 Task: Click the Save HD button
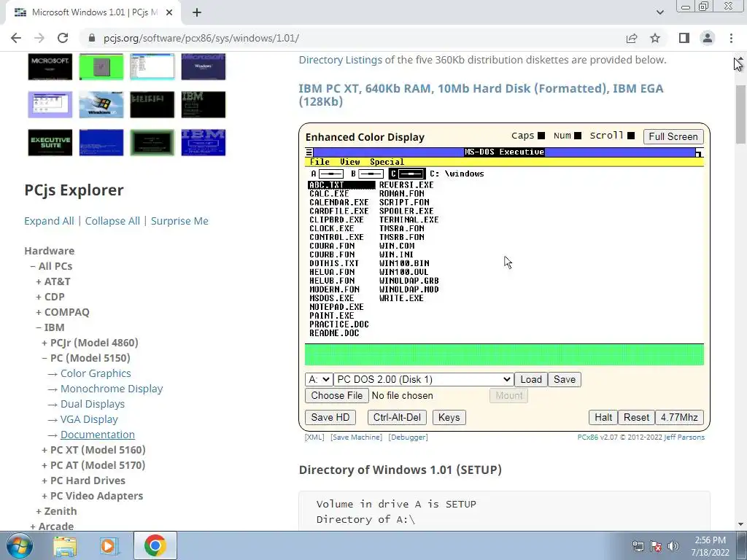pos(330,418)
